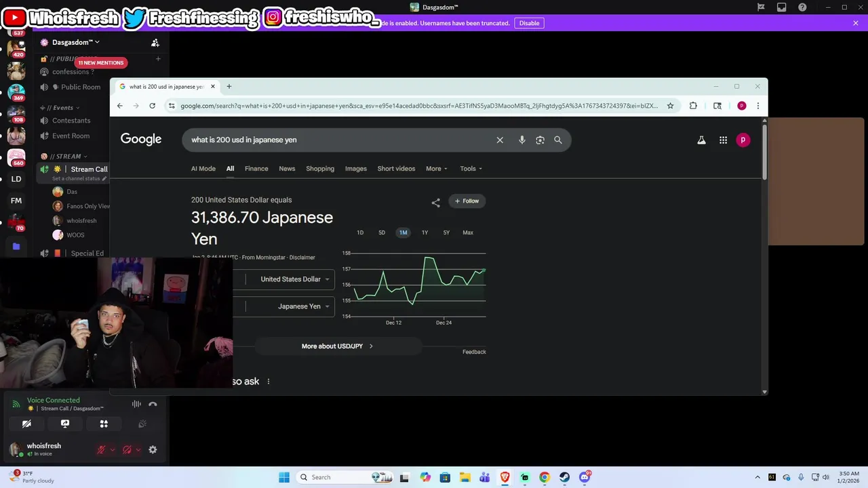Switch to Shopping search tab

click(320, 169)
